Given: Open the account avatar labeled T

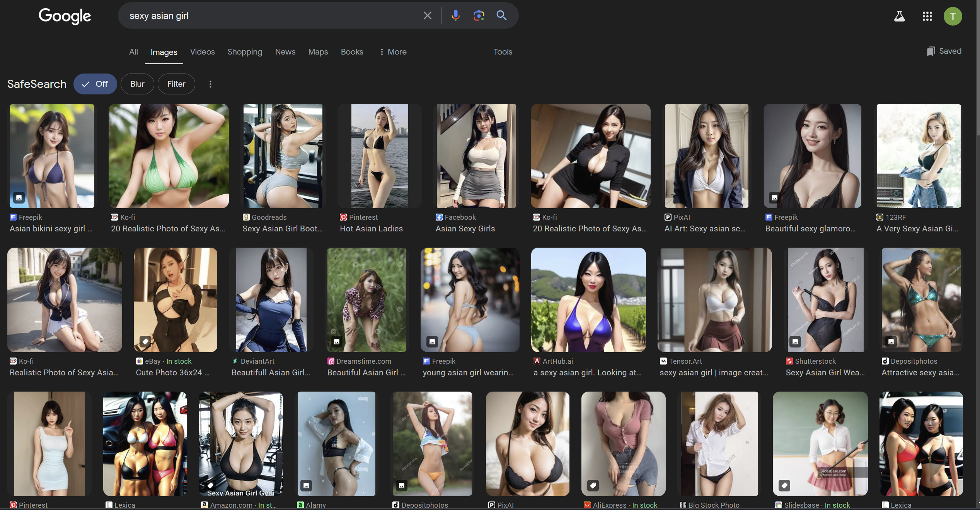Looking at the screenshot, I should pos(953,16).
